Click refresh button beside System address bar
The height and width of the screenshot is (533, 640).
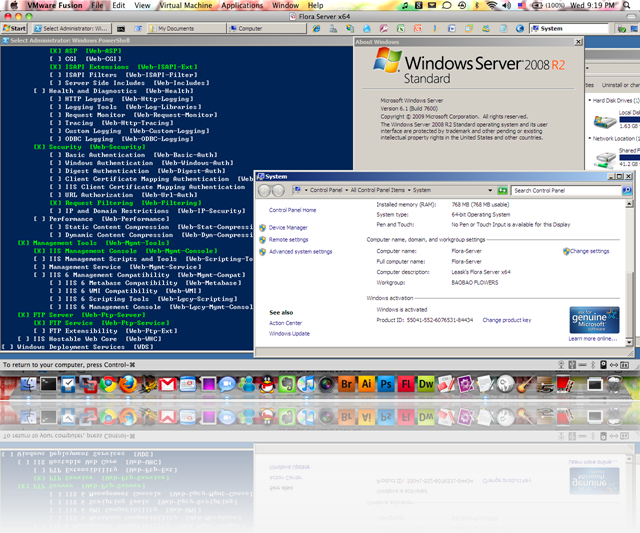[502, 190]
